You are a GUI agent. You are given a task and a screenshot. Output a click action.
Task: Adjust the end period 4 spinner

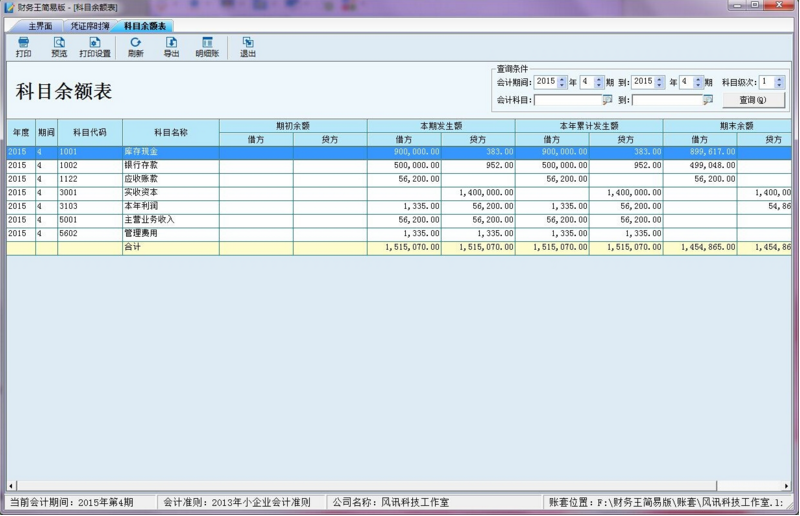click(x=698, y=82)
